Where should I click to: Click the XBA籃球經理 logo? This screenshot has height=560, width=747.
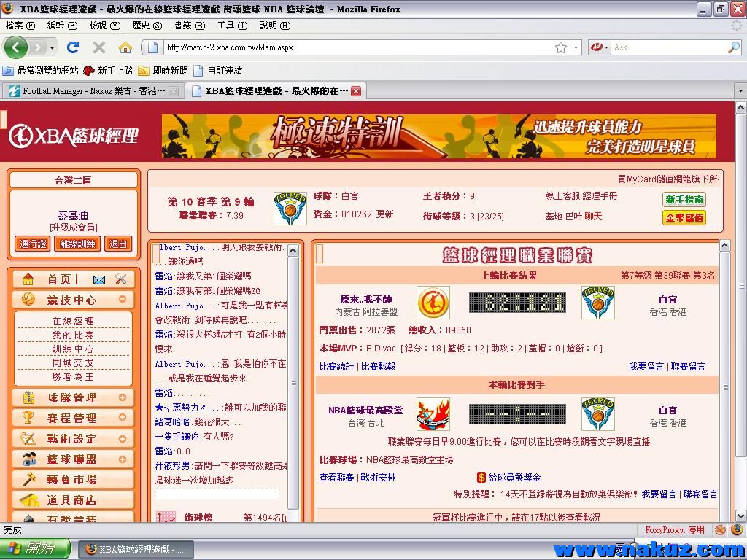(x=74, y=136)
